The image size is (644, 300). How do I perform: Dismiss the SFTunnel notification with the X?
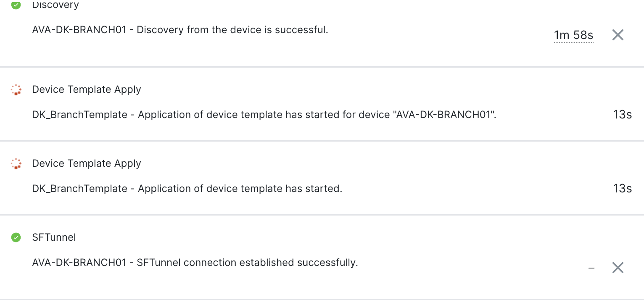pos(618,268)
